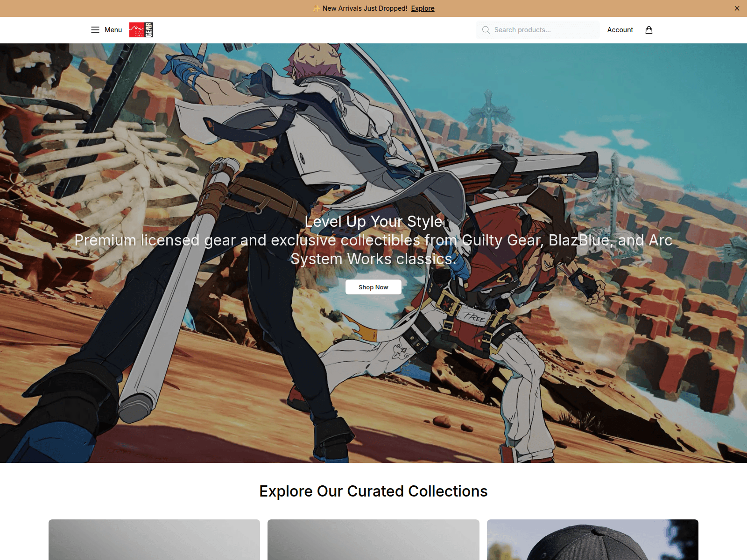Dismiss the New Arrivals announcement banner
The height and width of the screenshot is (560, 747).
click(737, 8)
